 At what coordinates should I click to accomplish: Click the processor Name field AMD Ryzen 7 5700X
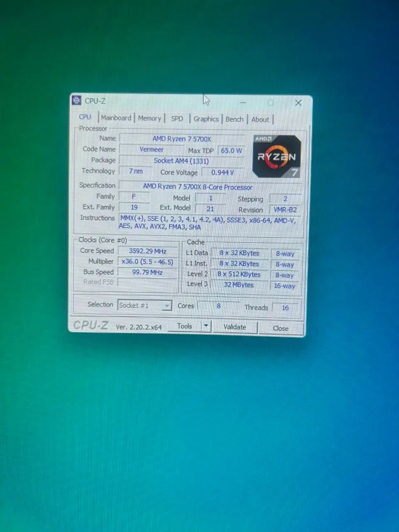tap(182, 139)
